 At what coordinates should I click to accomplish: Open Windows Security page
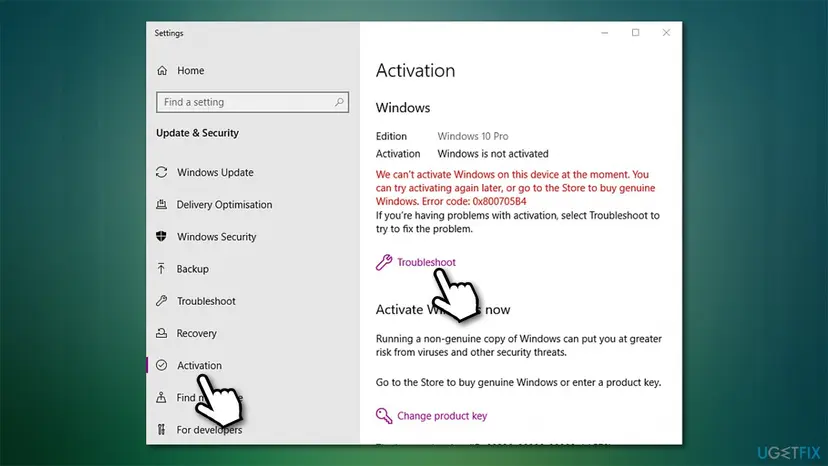[x=217, y=237]
